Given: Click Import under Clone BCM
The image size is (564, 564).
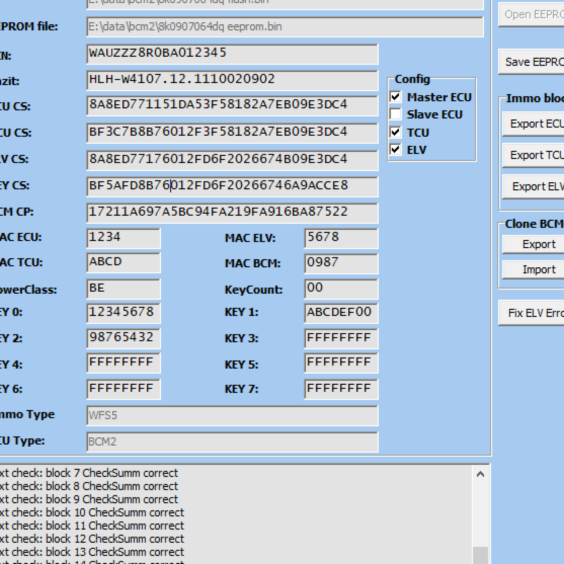Looking at the screenshot, I should point(533,269).
